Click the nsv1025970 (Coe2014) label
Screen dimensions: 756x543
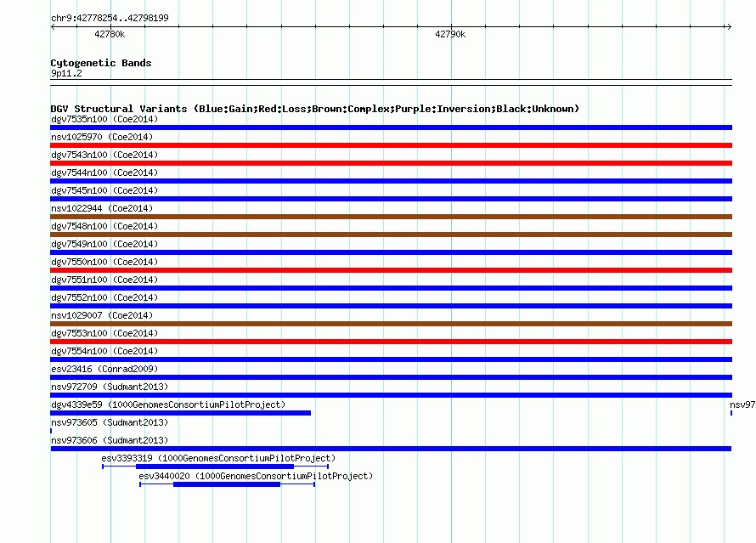102,137
